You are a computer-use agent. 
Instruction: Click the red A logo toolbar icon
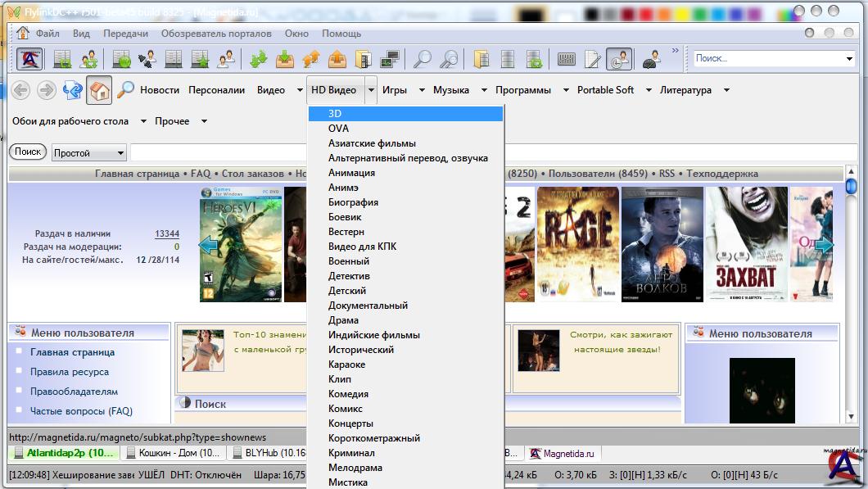point(30,59)
